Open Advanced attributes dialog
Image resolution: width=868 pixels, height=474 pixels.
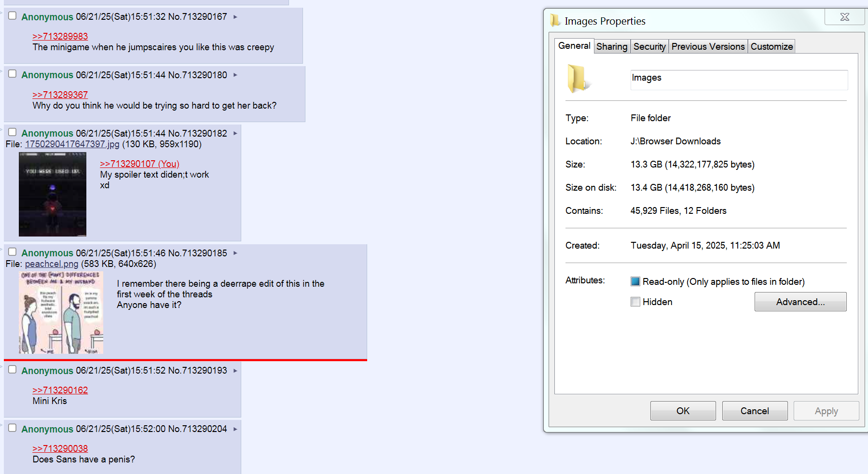[800, 302]
